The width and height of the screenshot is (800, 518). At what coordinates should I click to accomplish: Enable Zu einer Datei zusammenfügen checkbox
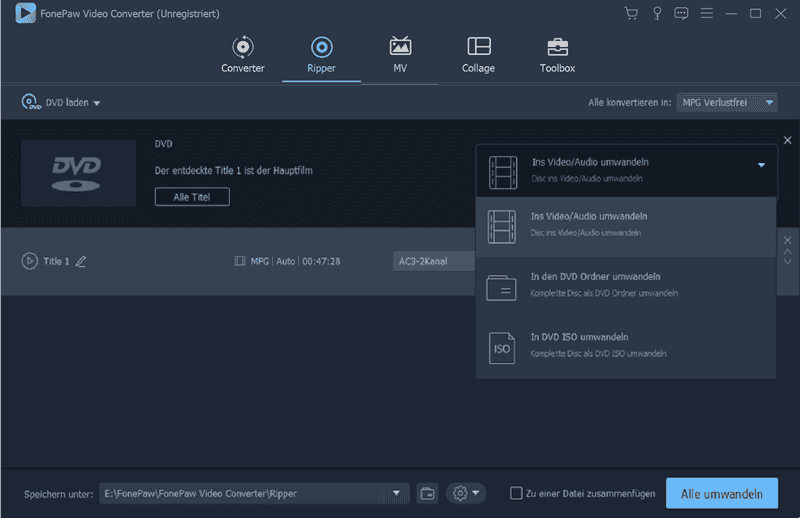coord(516,493)
